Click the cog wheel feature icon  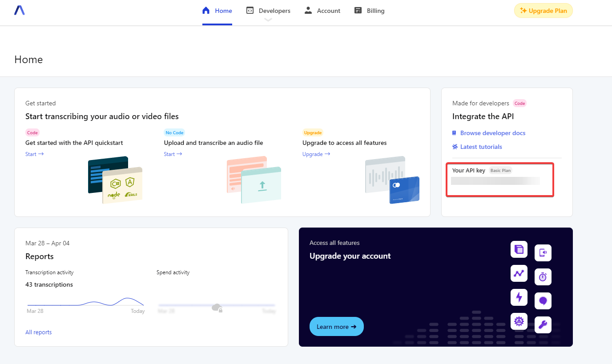pos(519,321)
